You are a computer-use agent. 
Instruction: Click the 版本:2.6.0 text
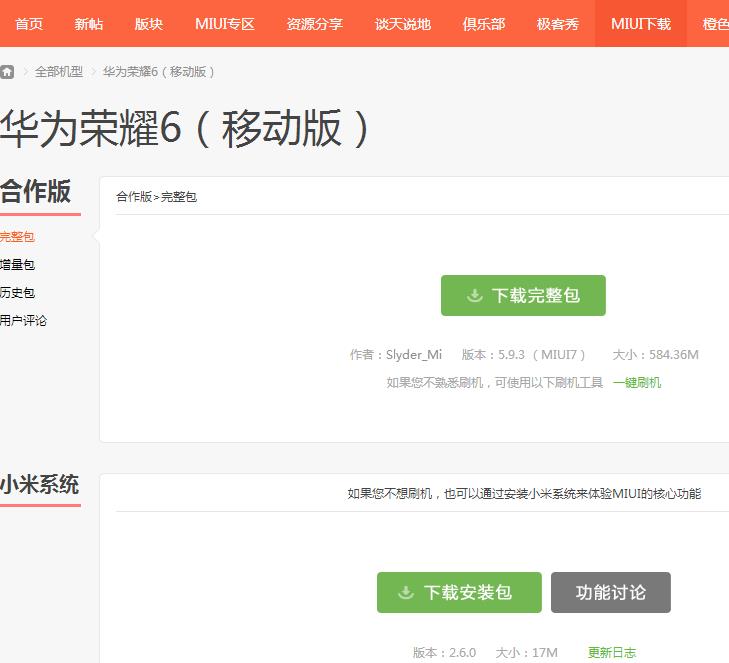(444, 652)
